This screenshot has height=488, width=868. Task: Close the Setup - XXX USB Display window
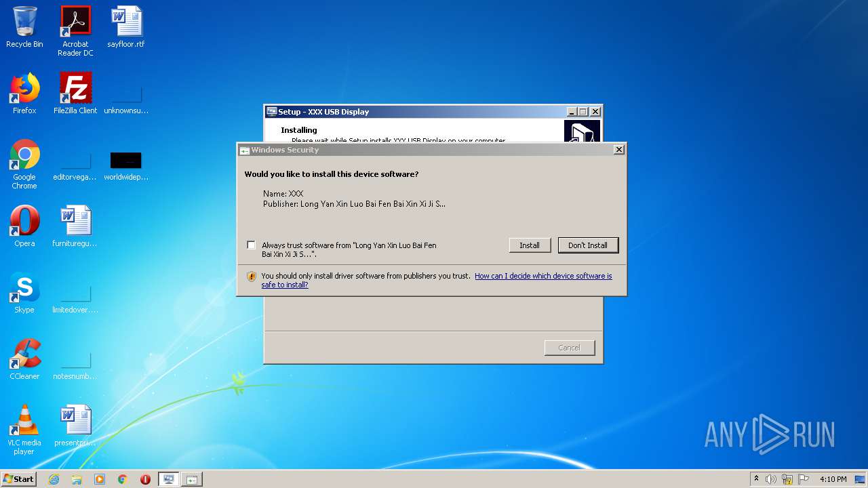595,112
